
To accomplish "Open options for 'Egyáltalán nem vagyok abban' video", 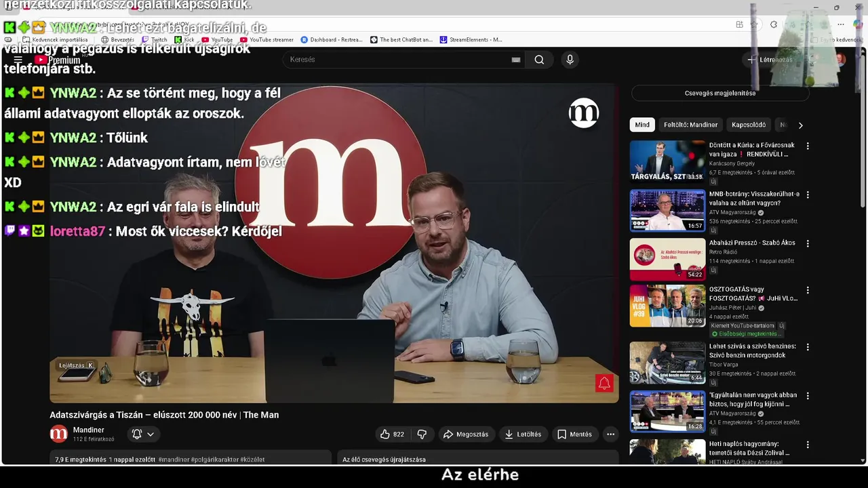I will pyautogui.click(x=808, y=396).
